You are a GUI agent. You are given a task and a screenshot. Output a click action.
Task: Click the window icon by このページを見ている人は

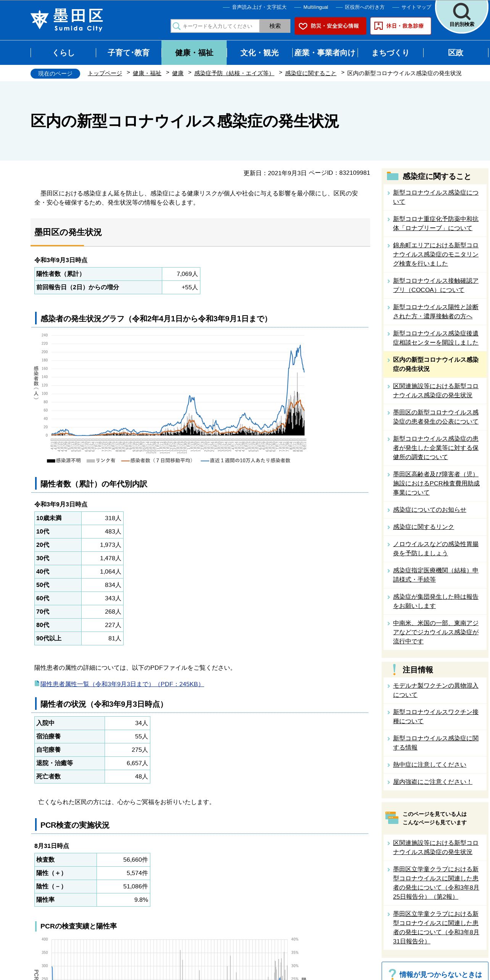click(392, 818)
